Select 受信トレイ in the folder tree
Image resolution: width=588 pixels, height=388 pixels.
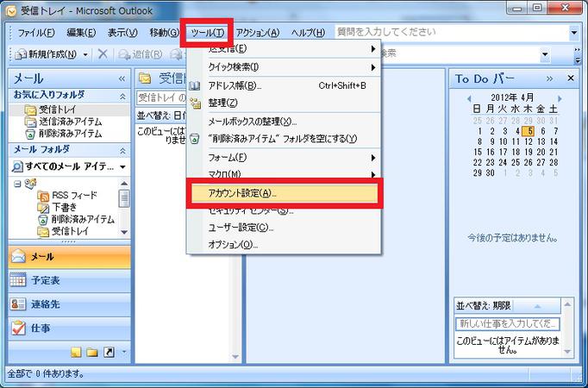pyautogui.click(x=64, y=231)
